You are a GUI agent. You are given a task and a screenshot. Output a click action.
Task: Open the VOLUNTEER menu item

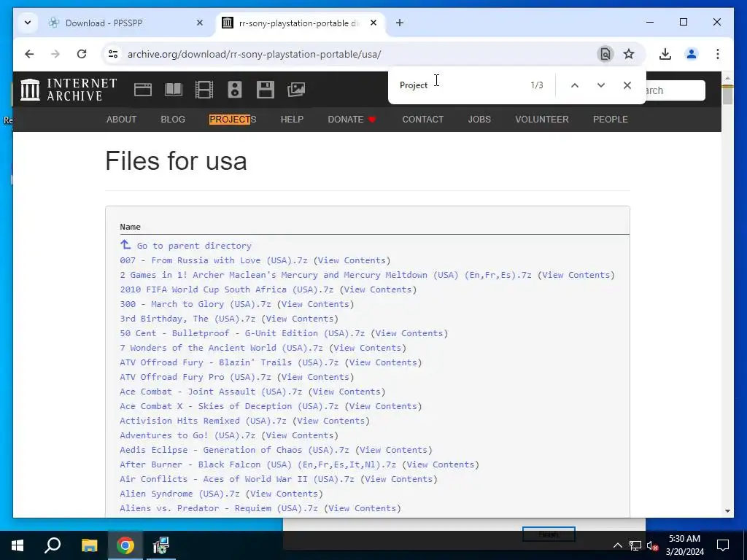(542, 120)
